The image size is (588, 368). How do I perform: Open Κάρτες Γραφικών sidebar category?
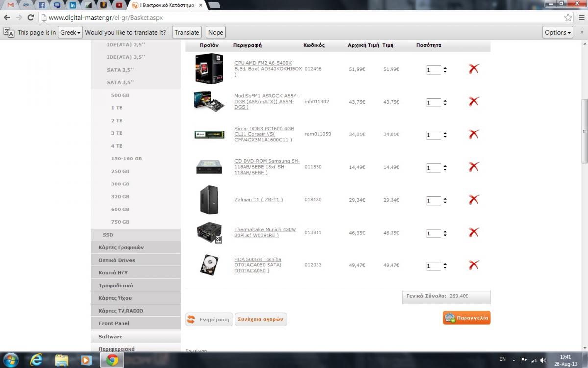tap(121, 247)
